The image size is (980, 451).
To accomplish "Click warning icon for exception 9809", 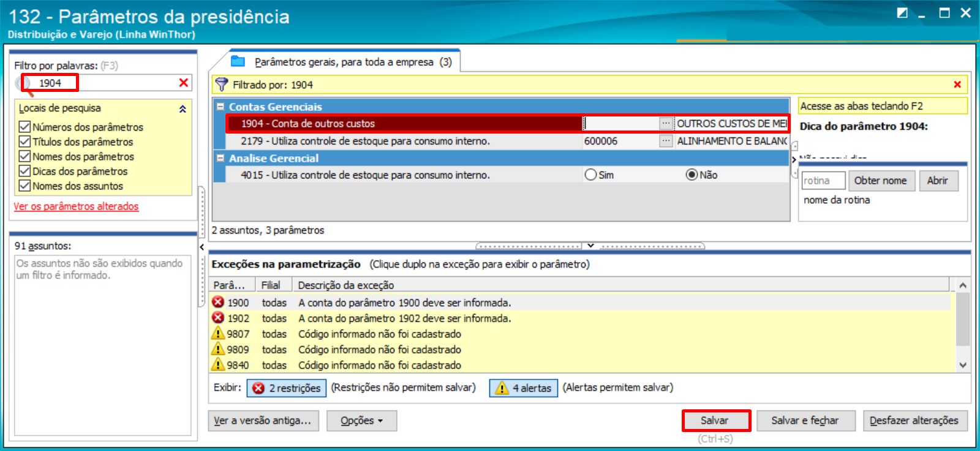I will tap(218, 349).
